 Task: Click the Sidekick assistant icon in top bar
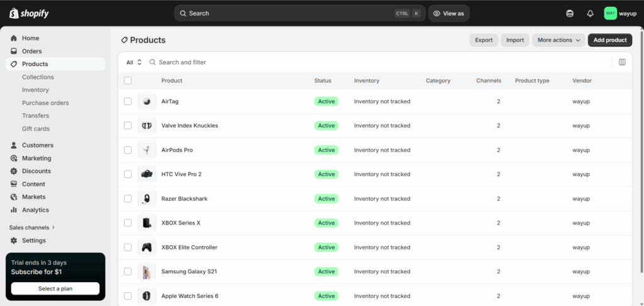point(570,14)
